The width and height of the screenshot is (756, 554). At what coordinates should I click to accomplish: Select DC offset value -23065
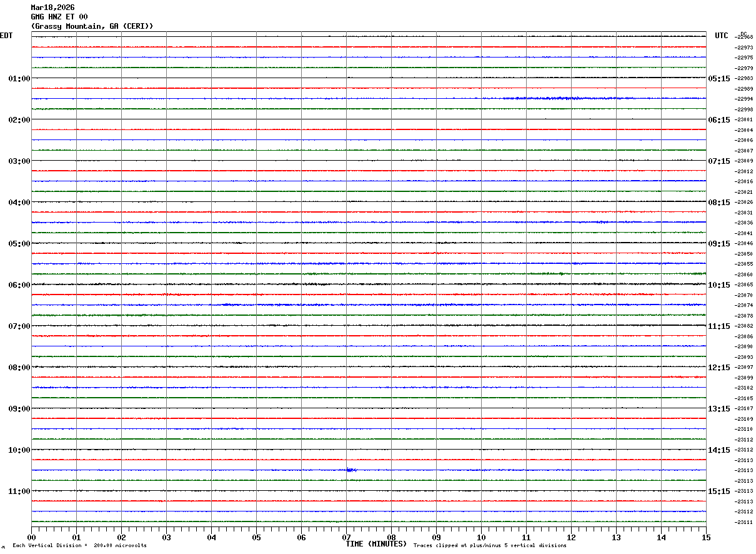click(x=744, y=285)
